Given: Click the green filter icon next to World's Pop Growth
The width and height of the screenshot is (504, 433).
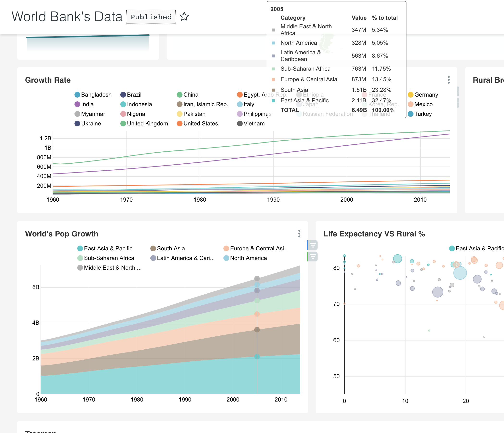Looking at the screenshot, I should [x=313, y=256].
